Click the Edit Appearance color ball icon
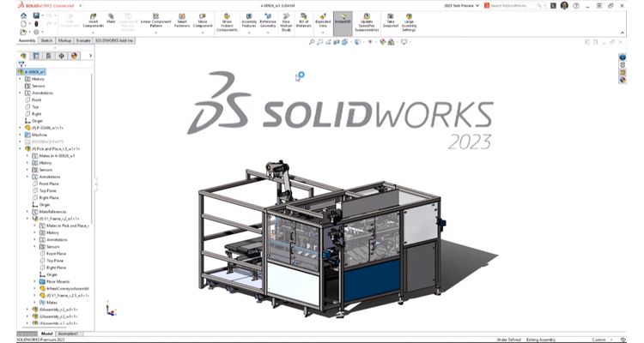Image resolution: width=644 pixels, height=343 pixels. pyautogui.click(x=383, y=42)
